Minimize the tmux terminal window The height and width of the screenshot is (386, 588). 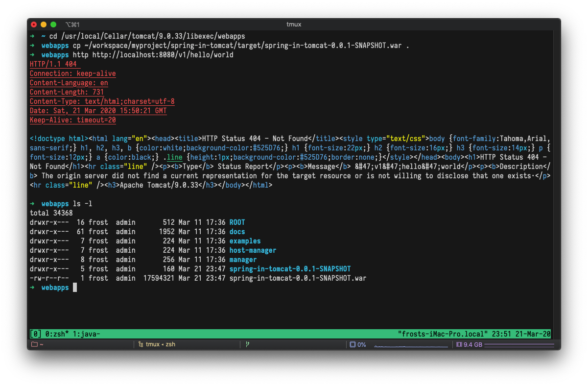[x=44, y=24]
